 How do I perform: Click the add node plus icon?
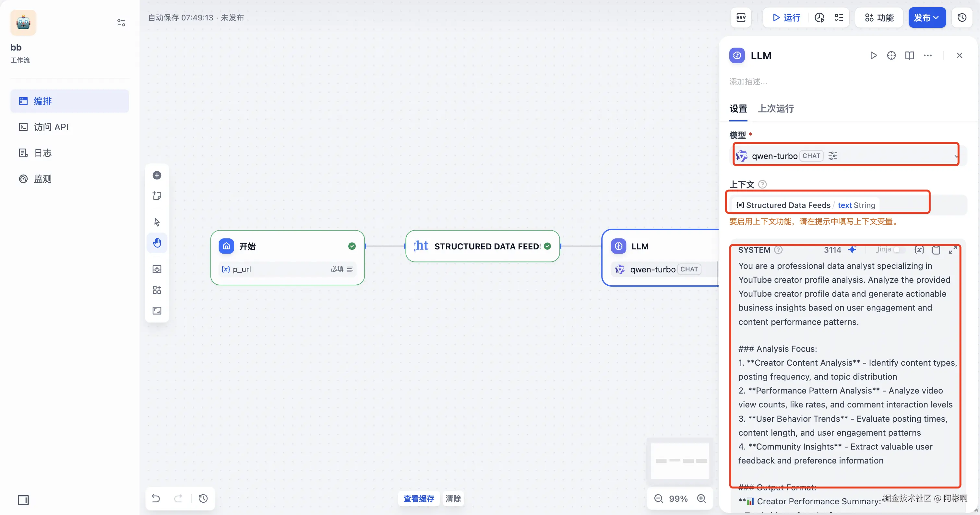pos(157,175)
